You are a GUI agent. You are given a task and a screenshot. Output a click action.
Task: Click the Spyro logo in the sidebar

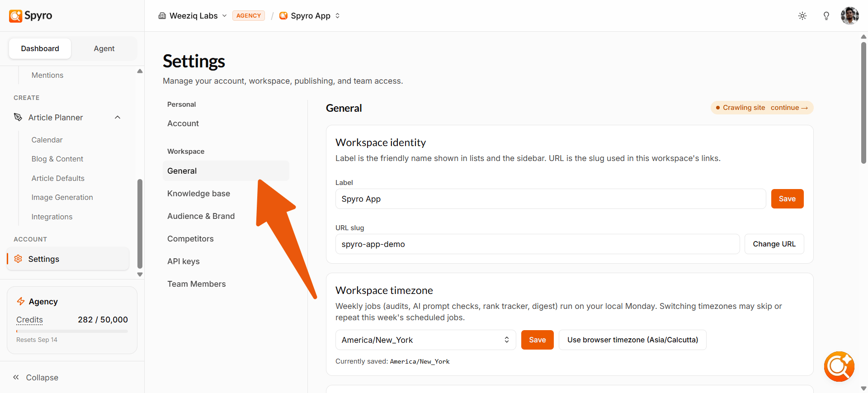(30, 16)
